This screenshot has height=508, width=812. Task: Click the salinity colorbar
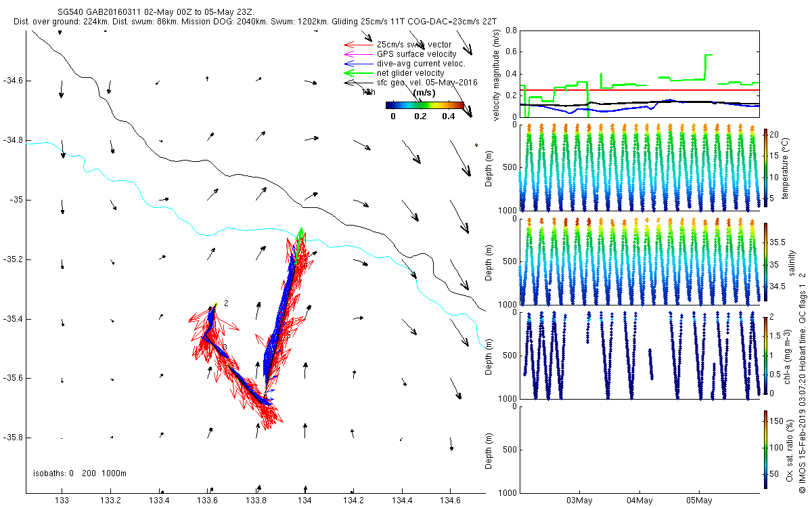pos(765,263)
